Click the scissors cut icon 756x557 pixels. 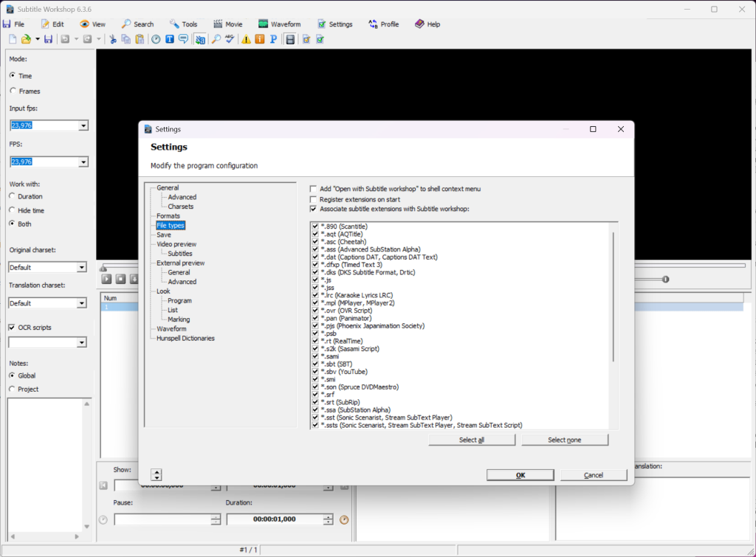click(113, 40)
